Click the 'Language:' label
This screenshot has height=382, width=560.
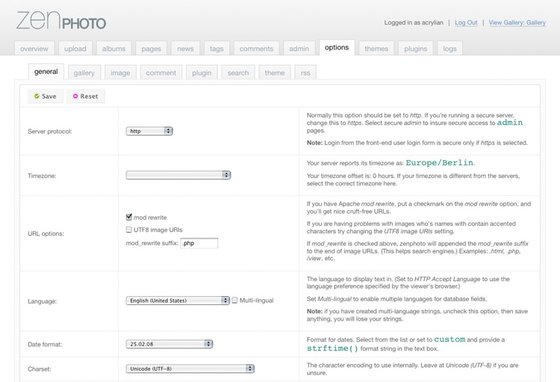point(42,301)
